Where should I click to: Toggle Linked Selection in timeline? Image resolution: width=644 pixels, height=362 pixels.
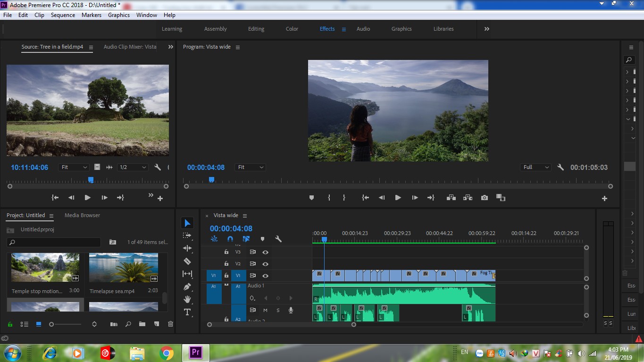coord(246,239)
